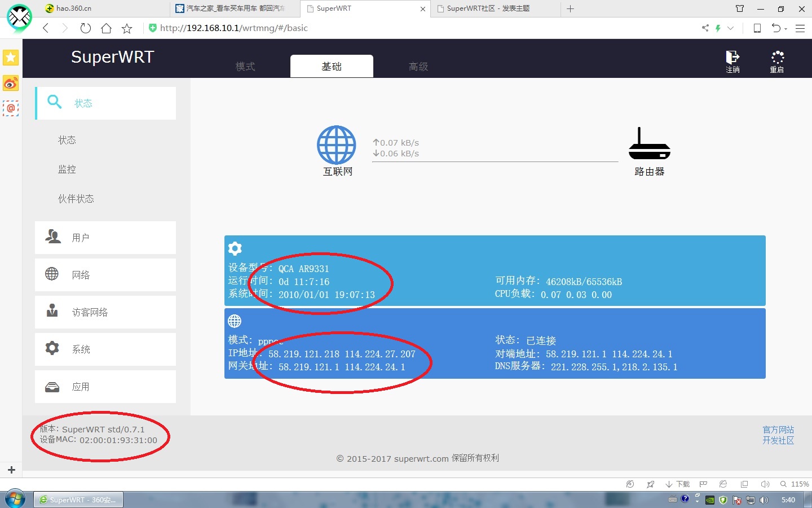The height and width of the screenshot is (508, 812).
Task: Click the 下载 download button in status bar
Action: point(678,484)
